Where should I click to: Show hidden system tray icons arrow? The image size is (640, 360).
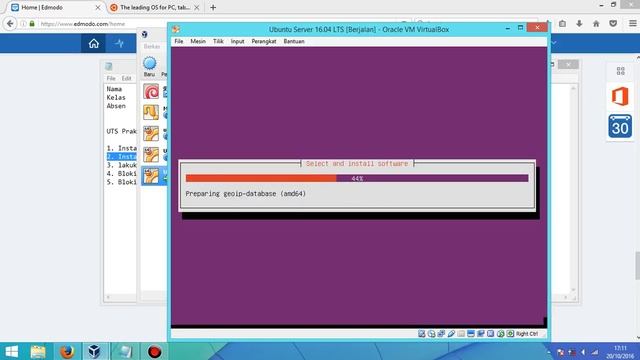pyautogui.click(x=549, y=352)
